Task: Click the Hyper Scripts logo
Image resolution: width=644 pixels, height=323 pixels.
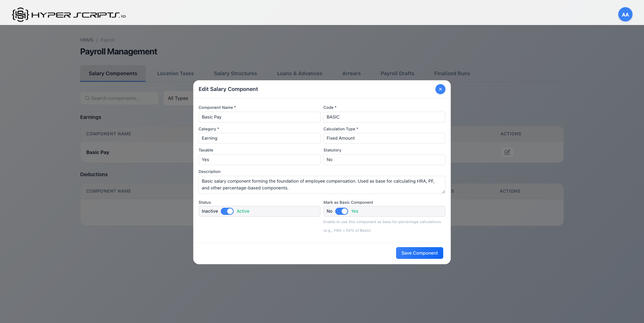Action: click(x=68, y=14)
